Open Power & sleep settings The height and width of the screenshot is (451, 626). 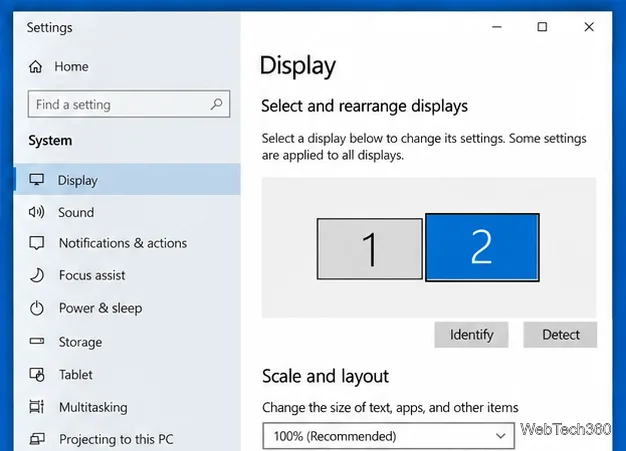(x=101, y=308)
